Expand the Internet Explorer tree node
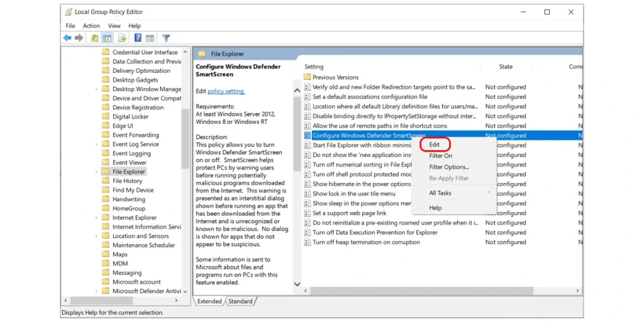Viewport: 644px width, 322px height. [96, 218]
